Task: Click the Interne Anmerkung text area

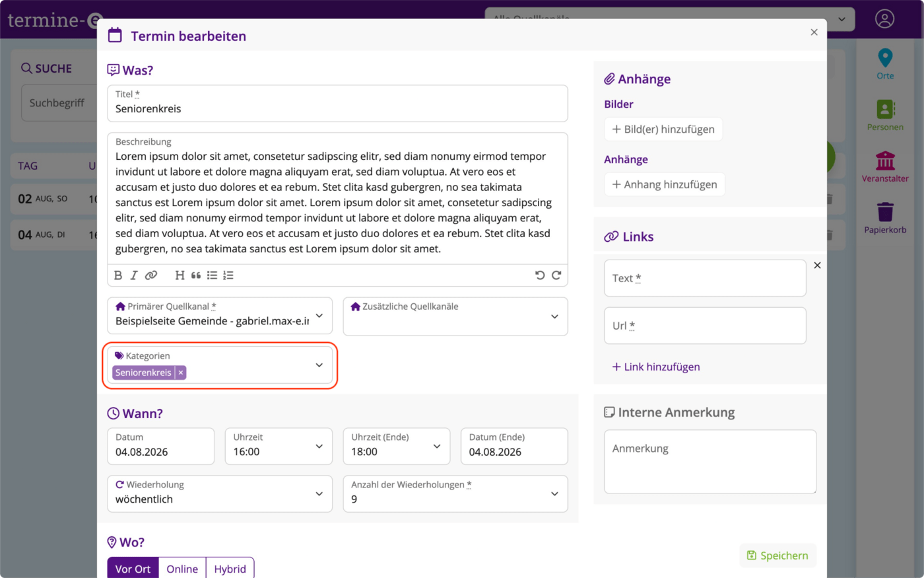Action: pyautogui.click(x=710, y=462)
